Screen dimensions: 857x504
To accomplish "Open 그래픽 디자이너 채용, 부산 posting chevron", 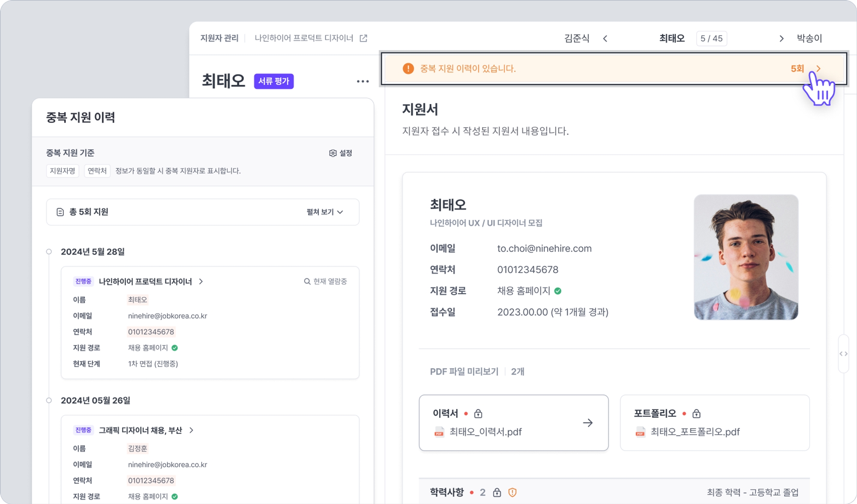I will tap(192, 430).
